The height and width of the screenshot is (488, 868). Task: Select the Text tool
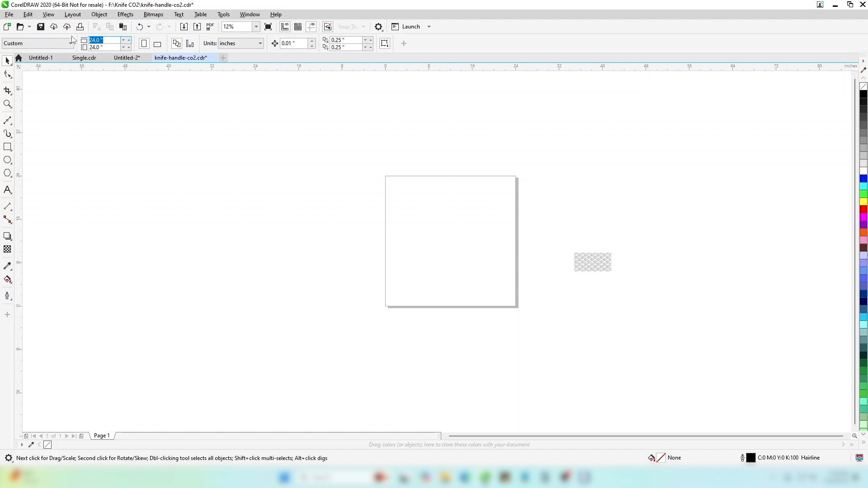coord(7,190)
